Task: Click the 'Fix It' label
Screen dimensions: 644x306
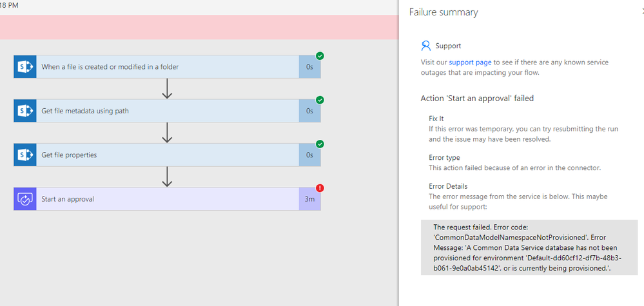Action: point(436,119)
